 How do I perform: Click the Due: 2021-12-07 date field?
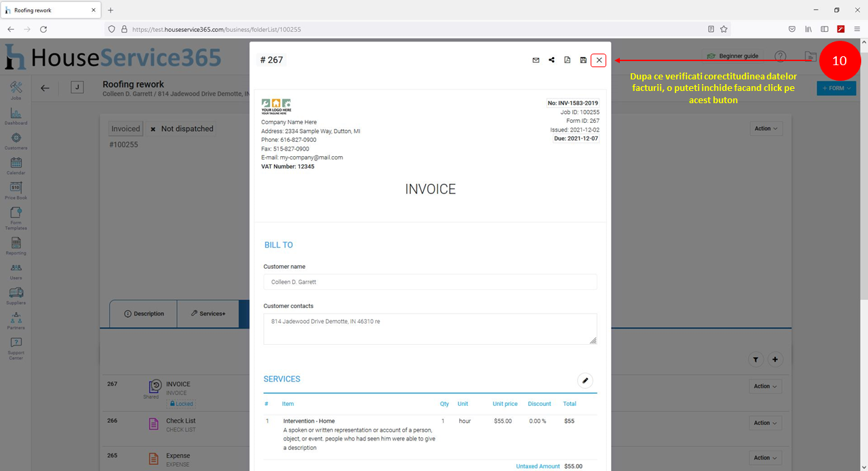(x=576, y=138)
